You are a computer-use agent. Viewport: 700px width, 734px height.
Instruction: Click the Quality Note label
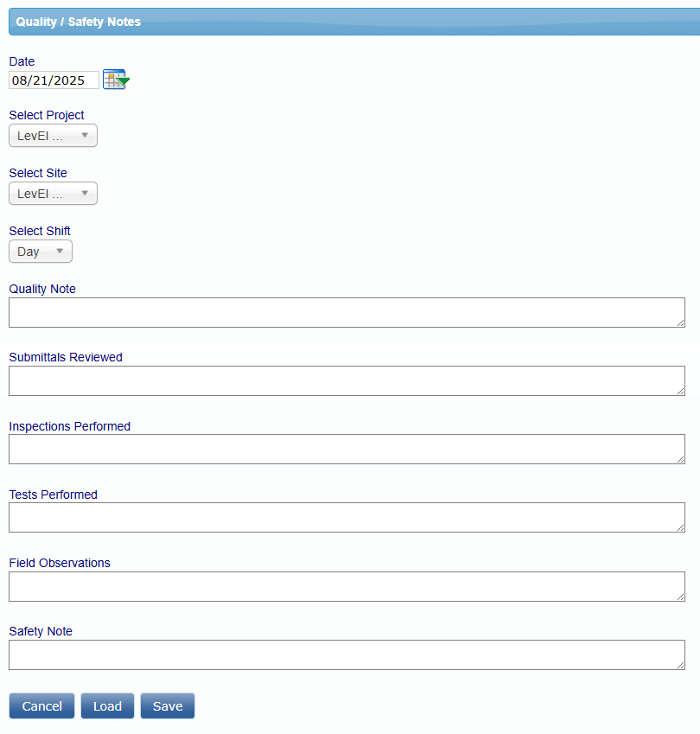coord(42,289)
